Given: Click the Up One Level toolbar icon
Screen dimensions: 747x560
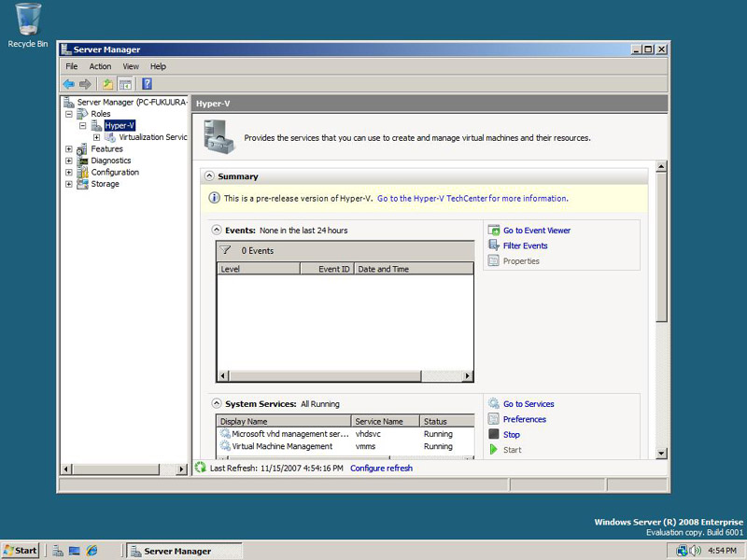Looking at the screenshot, I should 108,84.
